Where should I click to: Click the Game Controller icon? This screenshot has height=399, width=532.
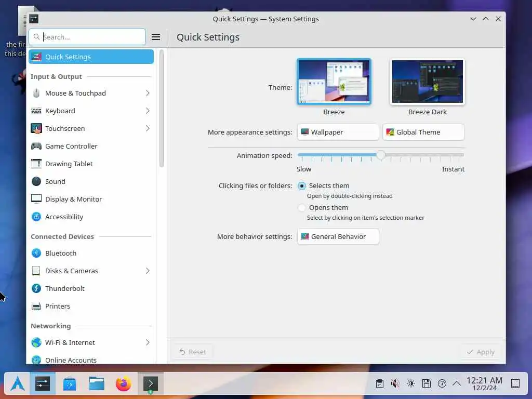point(36,146)
